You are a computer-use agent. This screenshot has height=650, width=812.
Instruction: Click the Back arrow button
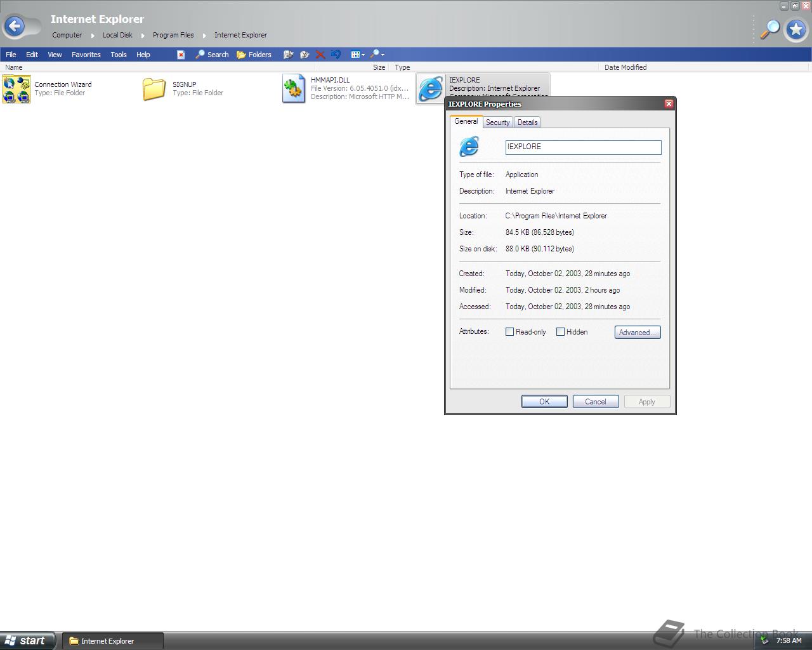15,27
